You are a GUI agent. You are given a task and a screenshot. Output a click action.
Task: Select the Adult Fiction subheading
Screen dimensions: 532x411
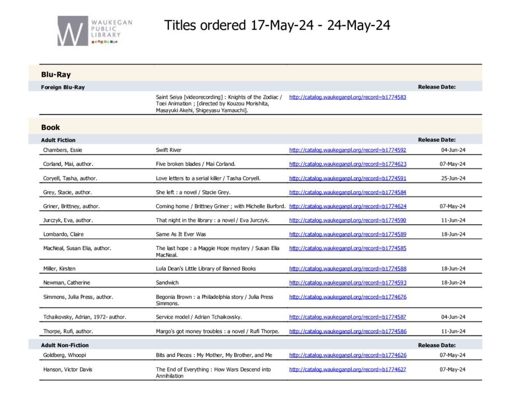[x=58, y=140]
